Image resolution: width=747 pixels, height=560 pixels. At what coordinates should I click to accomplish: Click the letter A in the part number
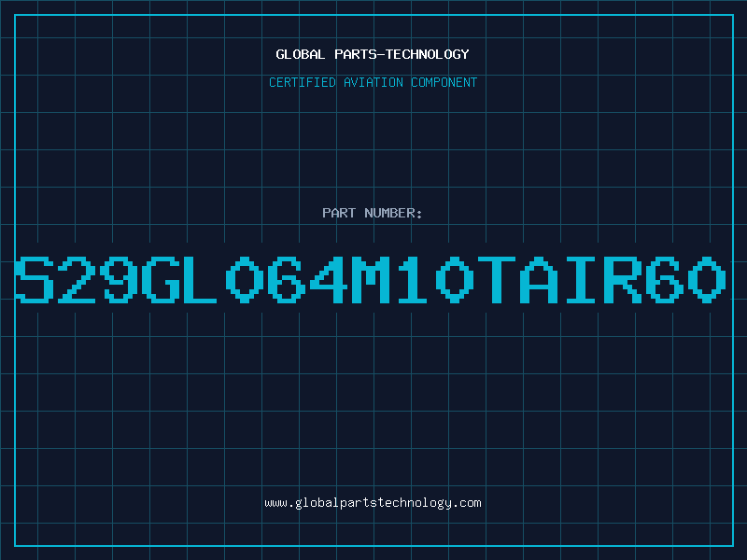point(539,279)
